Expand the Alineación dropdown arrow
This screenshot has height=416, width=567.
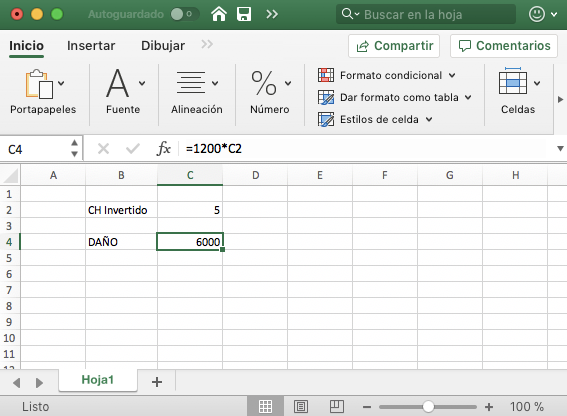click(x=215, y=84)
